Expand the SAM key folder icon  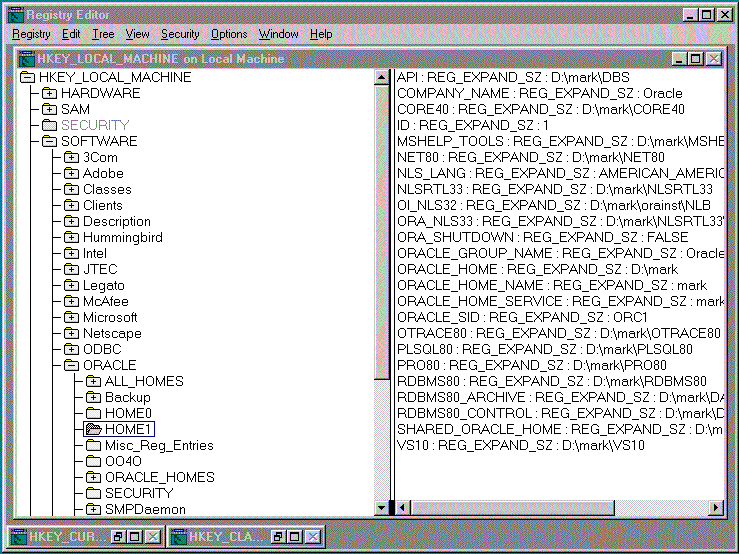point(49,109)
